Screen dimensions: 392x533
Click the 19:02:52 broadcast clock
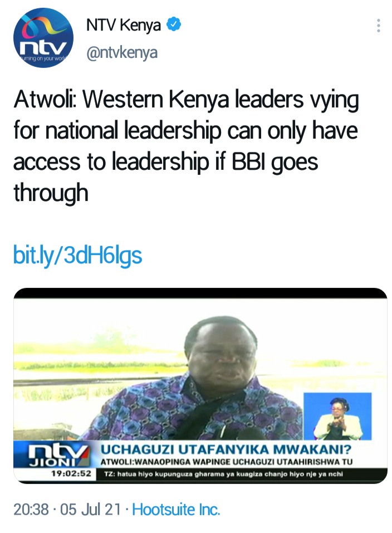pos(71,473)
